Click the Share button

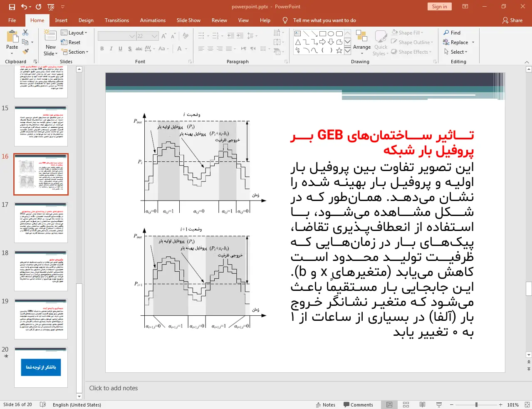[512, 20]
